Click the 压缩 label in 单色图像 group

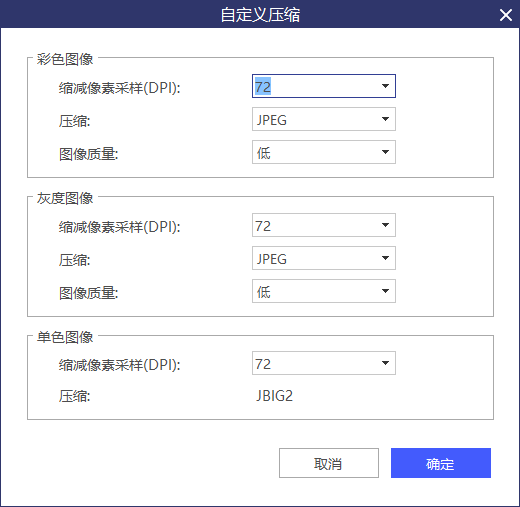click(75, 396)
